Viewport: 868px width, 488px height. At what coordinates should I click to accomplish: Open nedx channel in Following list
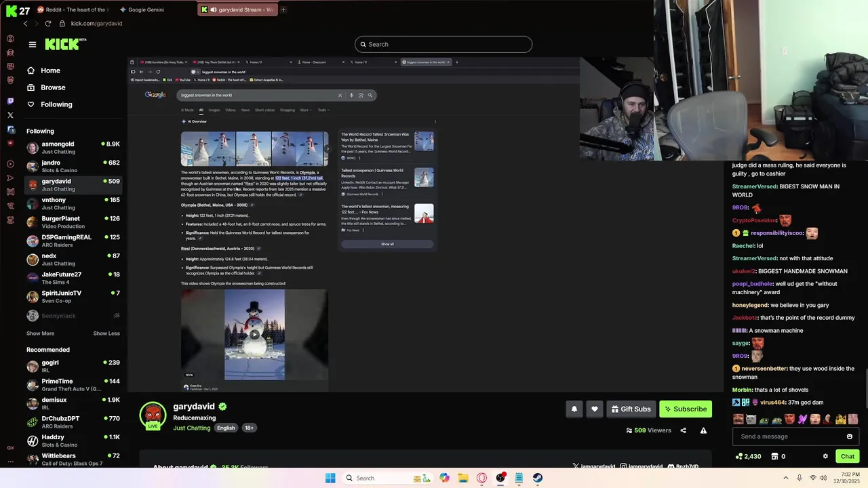point(73,260)
